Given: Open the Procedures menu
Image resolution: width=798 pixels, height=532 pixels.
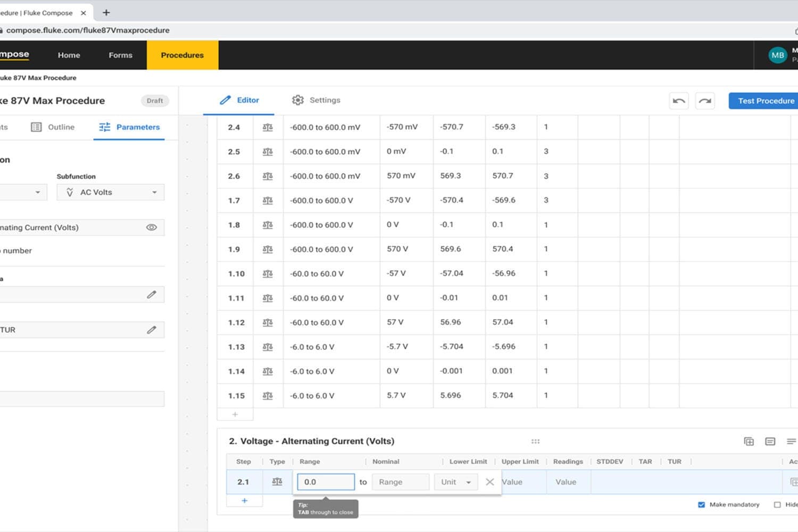Looking at the screenshot, I should pyautogui.click(x=182, y=55).
